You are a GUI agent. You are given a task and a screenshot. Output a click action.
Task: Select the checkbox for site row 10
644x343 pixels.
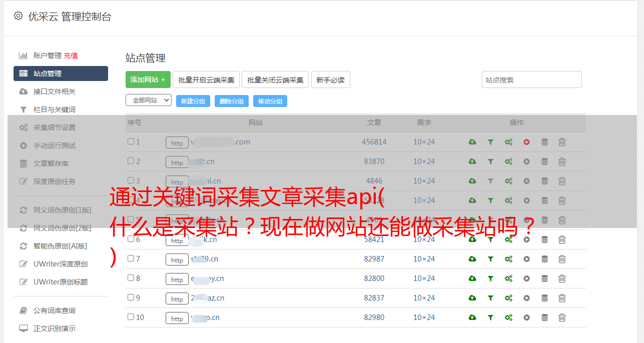click(131, 317)
